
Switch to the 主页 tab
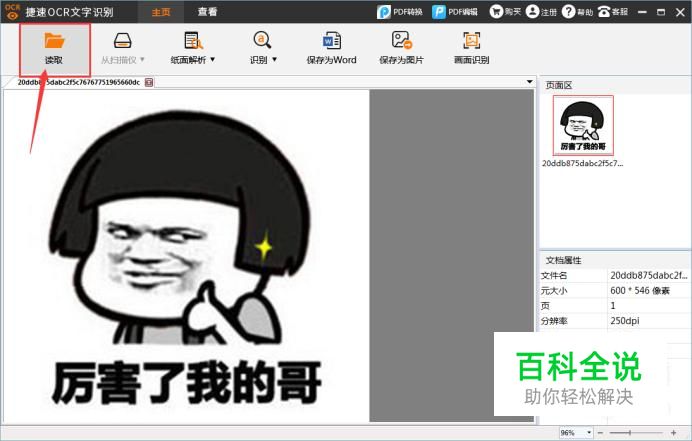[161, 12]
